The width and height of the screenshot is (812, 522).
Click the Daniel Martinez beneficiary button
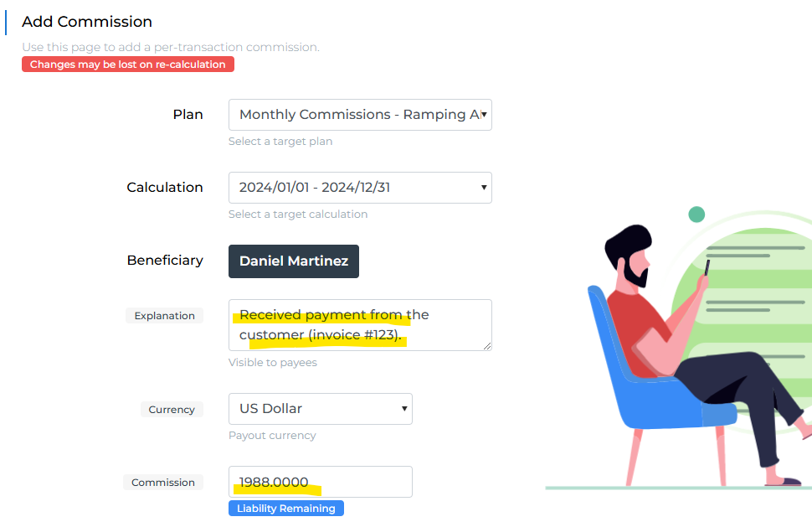point(294,261)
